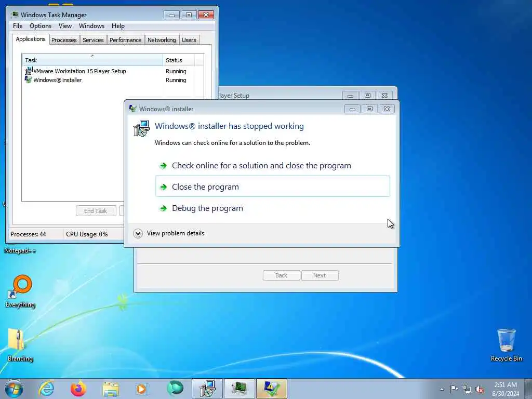Show hidden tray icons arrow

[442, 390]
